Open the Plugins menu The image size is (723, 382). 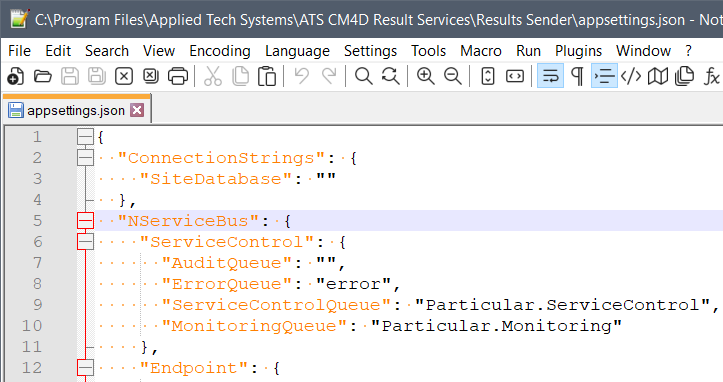578,51
